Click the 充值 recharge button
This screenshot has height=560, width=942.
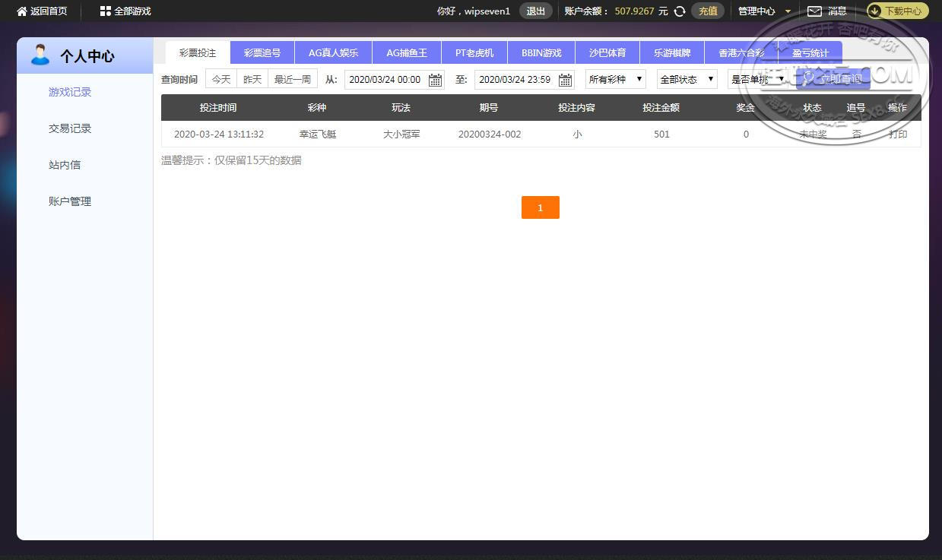tap(708, 11)
